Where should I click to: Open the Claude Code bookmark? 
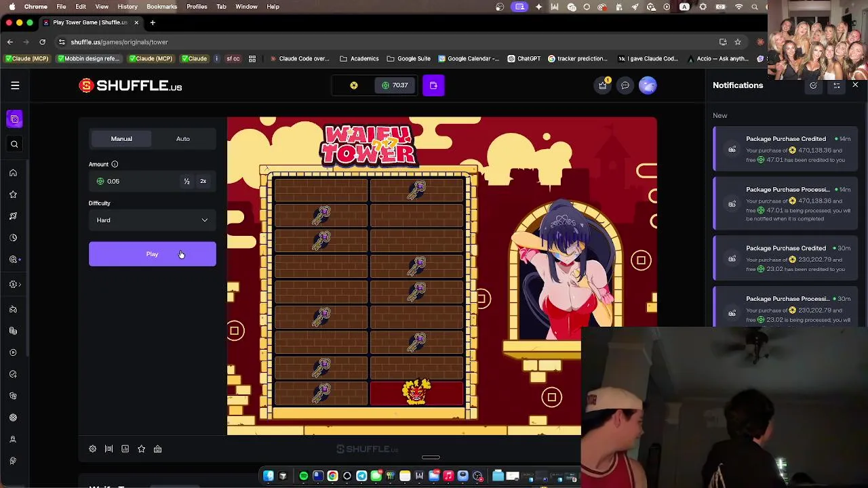pos(299,58)
